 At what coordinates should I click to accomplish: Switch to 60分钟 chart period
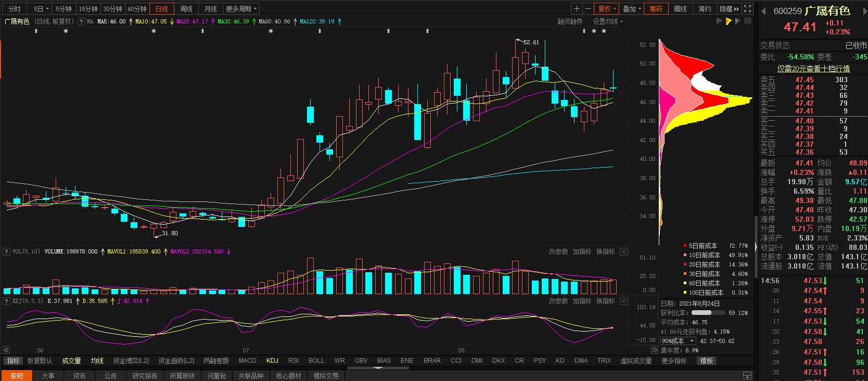tap(137, 9)
